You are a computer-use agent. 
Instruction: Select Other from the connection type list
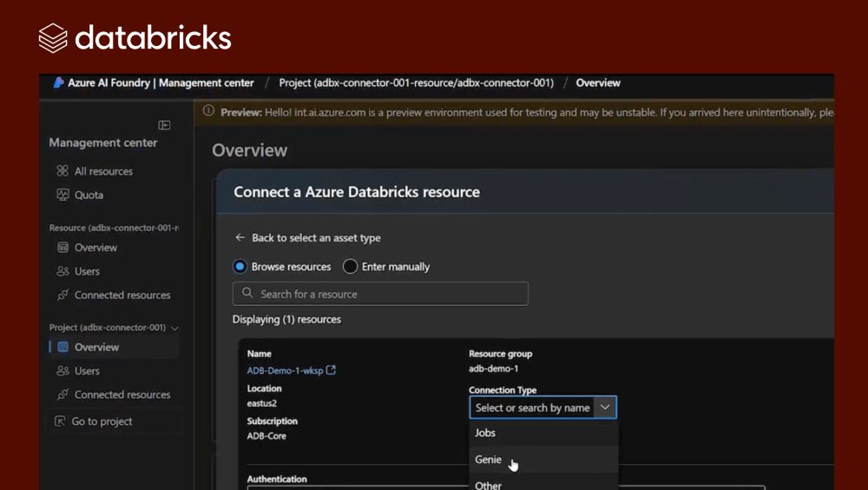[488, 485]
